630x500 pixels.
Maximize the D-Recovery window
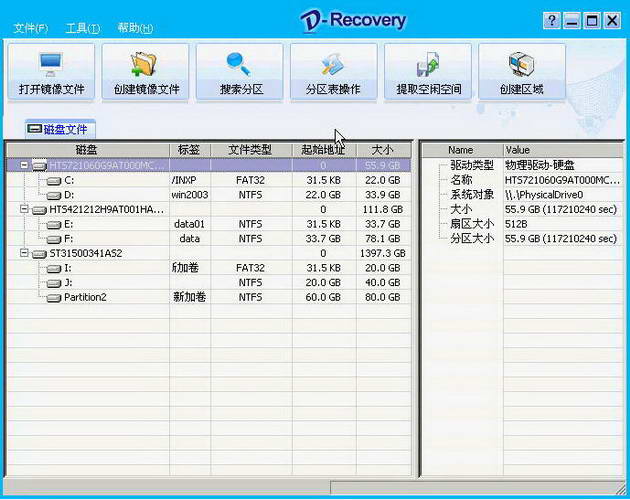(x=592, y=20)
